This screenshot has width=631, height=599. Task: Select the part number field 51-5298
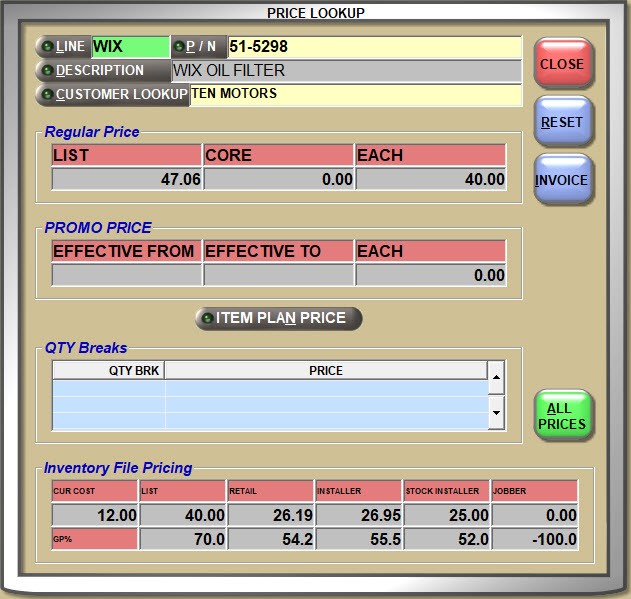[x=374, y=47]
